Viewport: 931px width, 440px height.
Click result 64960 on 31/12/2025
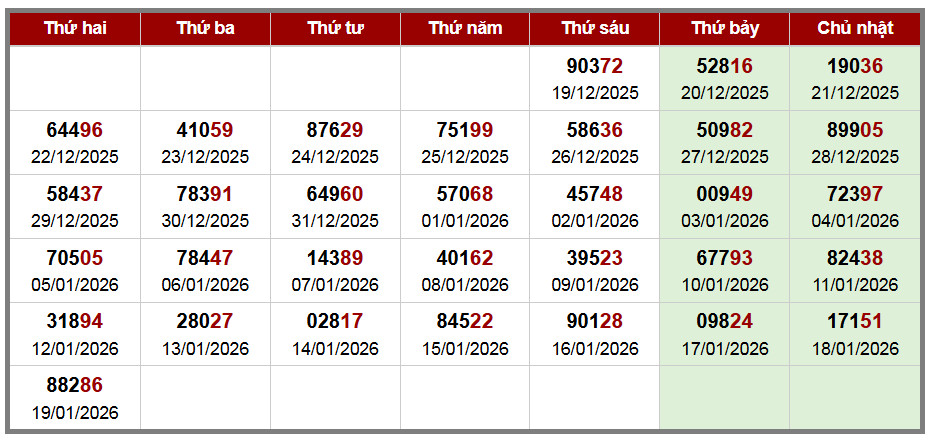point(335,194)
